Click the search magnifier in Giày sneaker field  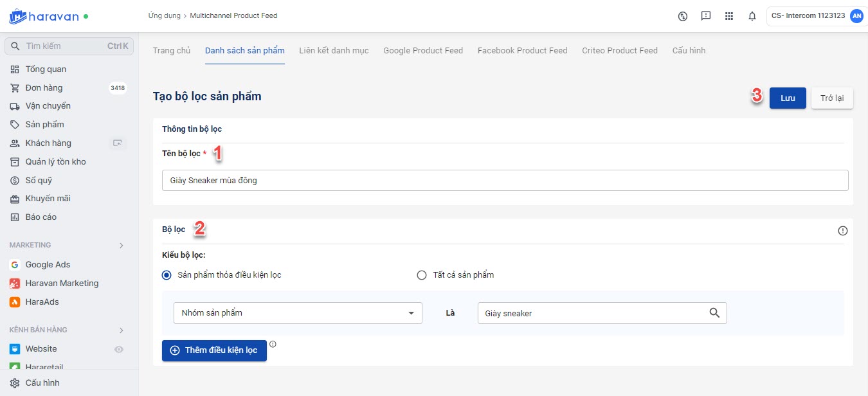click(714, 313)
